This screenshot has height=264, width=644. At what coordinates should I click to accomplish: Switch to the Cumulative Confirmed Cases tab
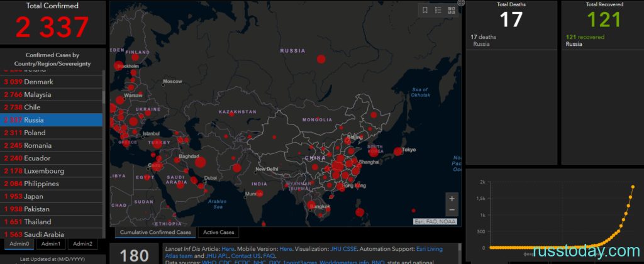tap(155, 233)
